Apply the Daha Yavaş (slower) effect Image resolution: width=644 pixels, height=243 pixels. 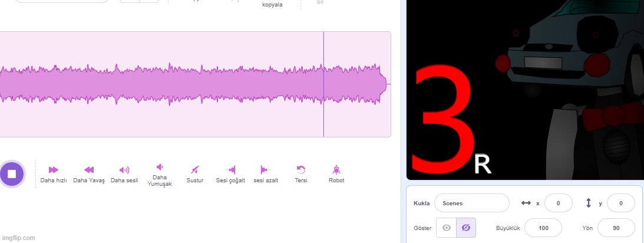pos(89,174)
